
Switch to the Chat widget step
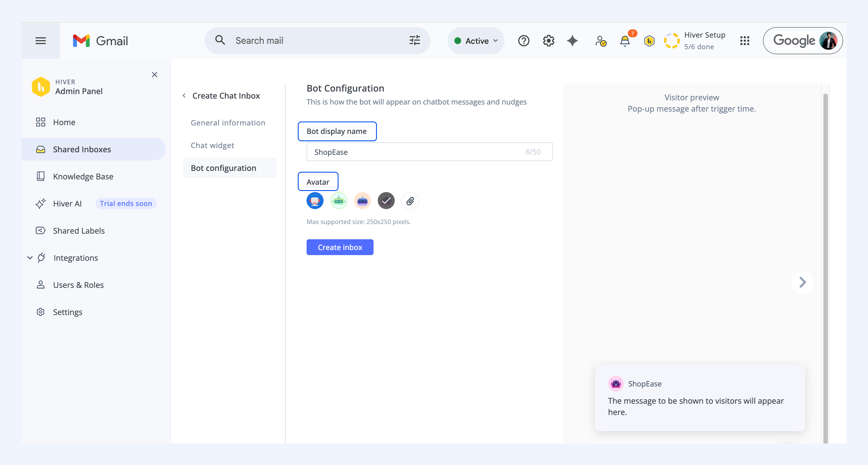click(212, 145)
